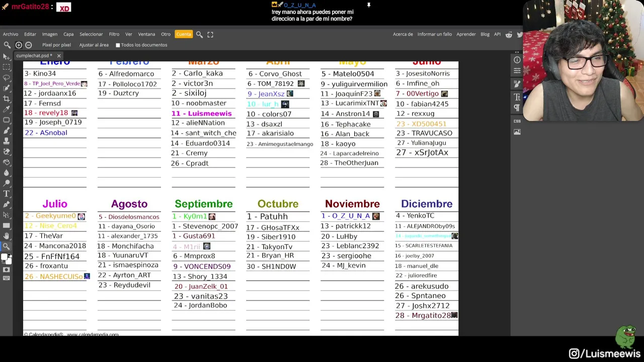The width and height of the screenshot is (644, 362).
Task: Select the Crop tool
Action: pos(7,99)
